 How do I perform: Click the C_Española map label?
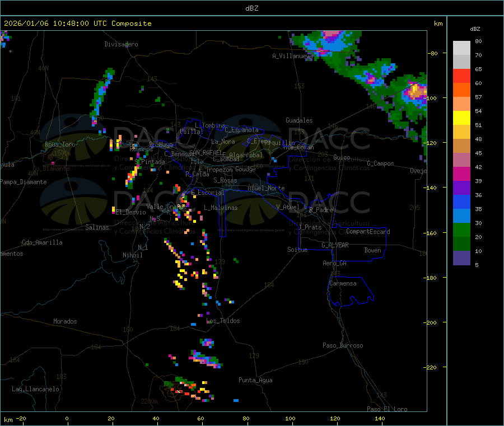pos(241,130)
